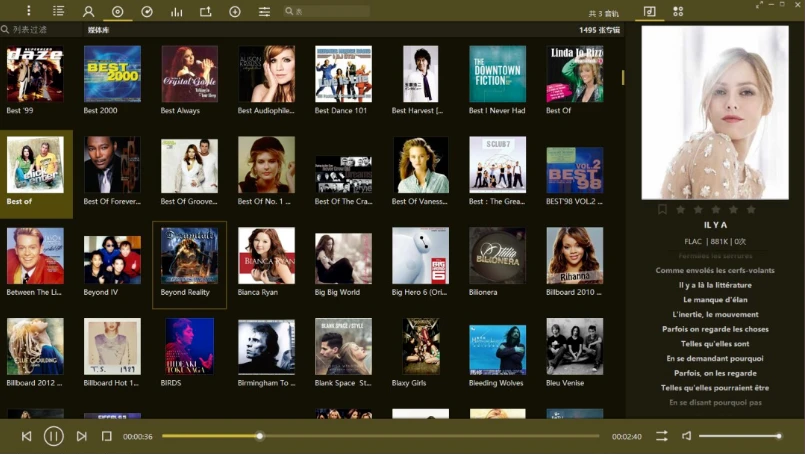Image resolution: width=805 pixels, height=455 pixels.
Task: Switch to the four-dots grid tab
Action: [678, 11]
